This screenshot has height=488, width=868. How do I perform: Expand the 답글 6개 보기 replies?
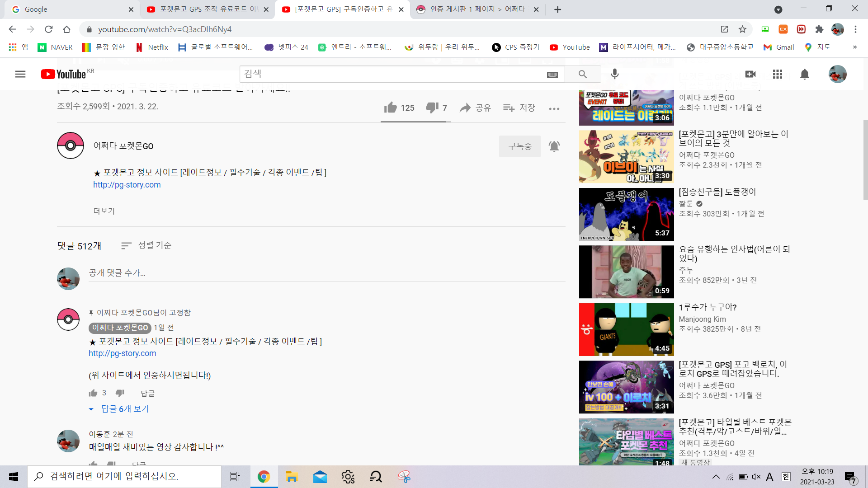click(125, 409)
